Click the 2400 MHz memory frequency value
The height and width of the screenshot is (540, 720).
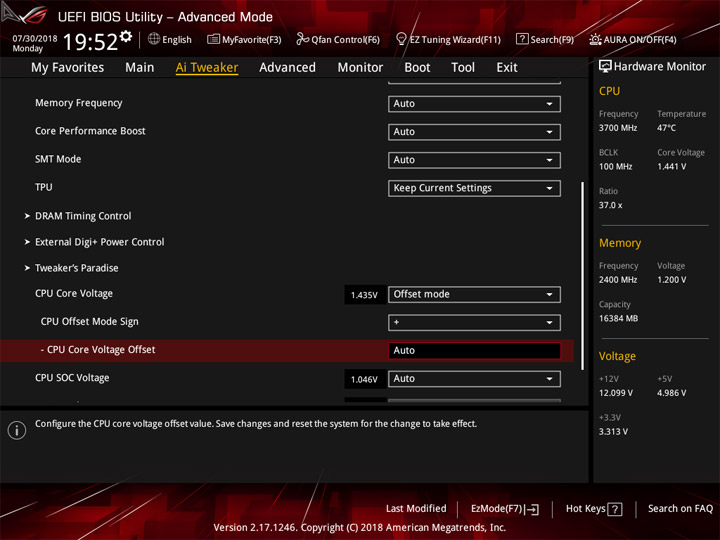tap(618, 280)
